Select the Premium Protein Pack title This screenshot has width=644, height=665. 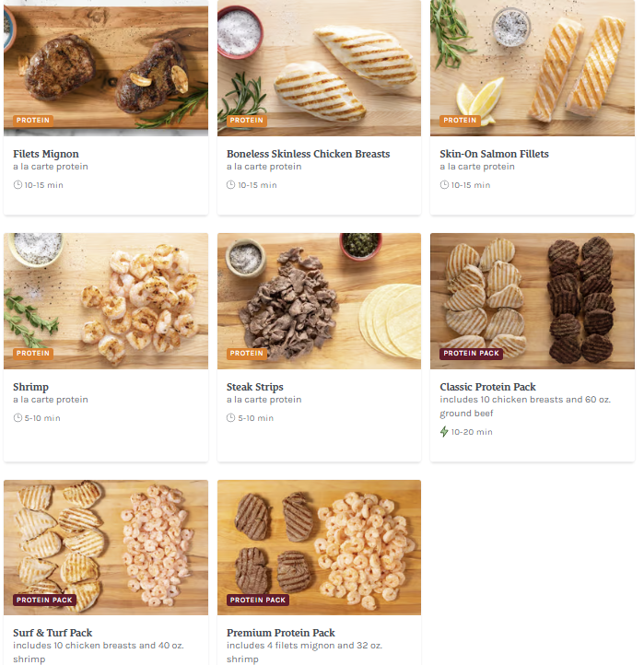point(281,633)
